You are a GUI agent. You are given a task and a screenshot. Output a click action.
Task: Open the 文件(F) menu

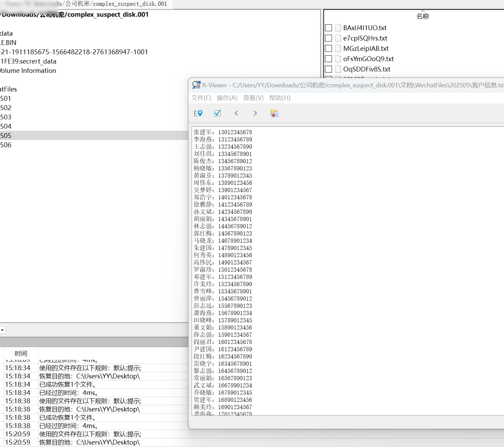click(201, 98)
